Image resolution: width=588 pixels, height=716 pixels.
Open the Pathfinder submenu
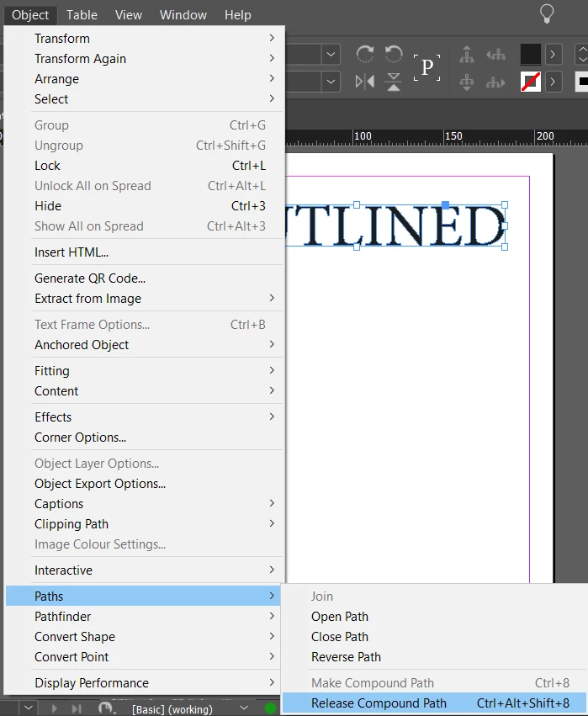(144, 617)
